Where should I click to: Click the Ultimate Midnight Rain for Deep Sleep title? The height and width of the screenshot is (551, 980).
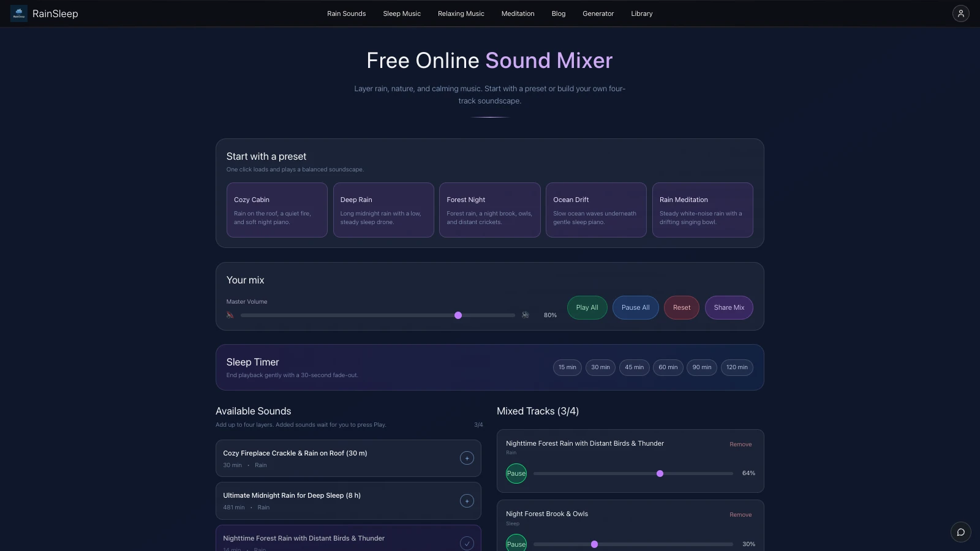coord(292,495)
